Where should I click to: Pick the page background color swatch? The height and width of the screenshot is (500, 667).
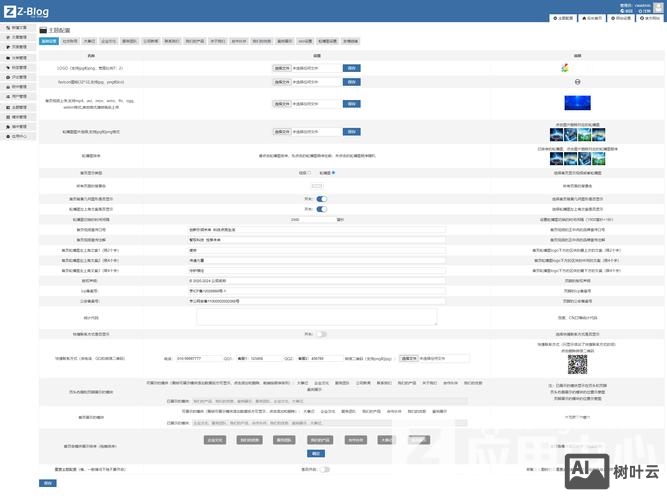[x=317, y=185]
